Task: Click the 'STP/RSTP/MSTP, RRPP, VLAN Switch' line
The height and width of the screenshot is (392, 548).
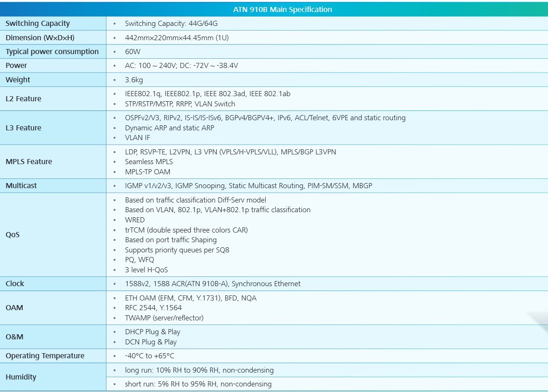Action: 180,104
